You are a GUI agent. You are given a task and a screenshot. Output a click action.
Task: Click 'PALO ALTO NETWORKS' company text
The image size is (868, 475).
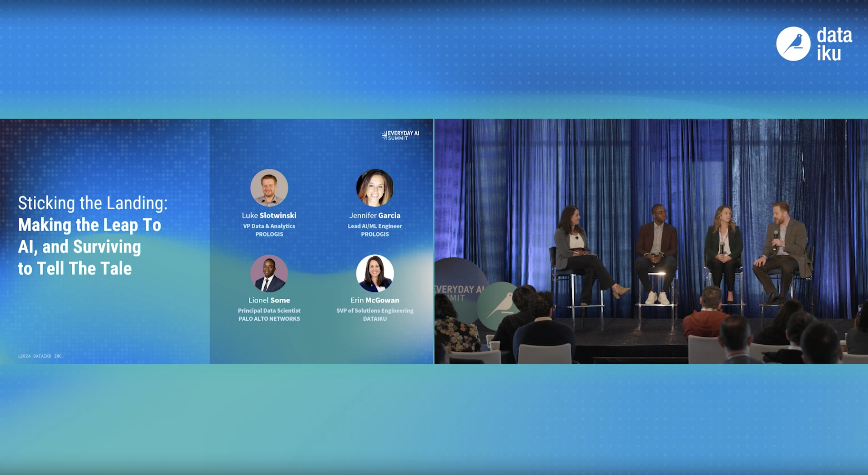click(x=269, y=319)
